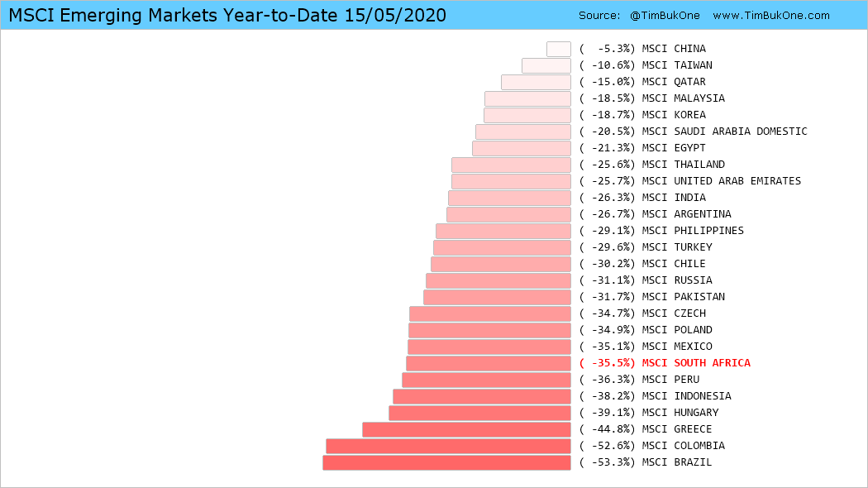The height and width of the screenshot is (488, 868).
Task: Select the MSCI SAUDI ARABIA DOMESTIC label
Action: [725, 132]
